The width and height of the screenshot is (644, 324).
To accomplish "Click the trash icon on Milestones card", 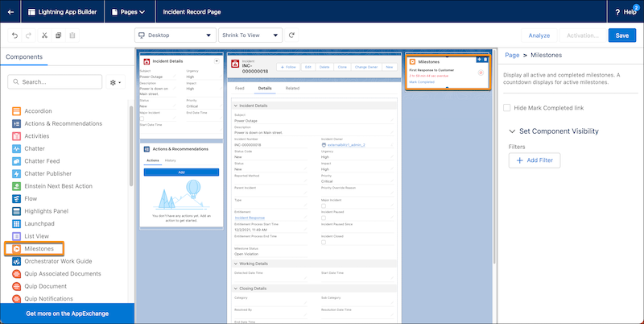I will (485, 60).
